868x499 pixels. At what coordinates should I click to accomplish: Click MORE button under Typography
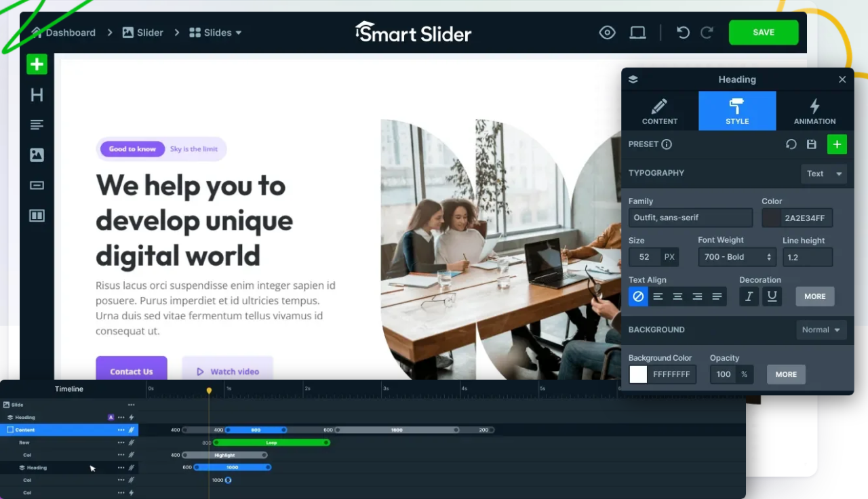click(x=814, y=296)
